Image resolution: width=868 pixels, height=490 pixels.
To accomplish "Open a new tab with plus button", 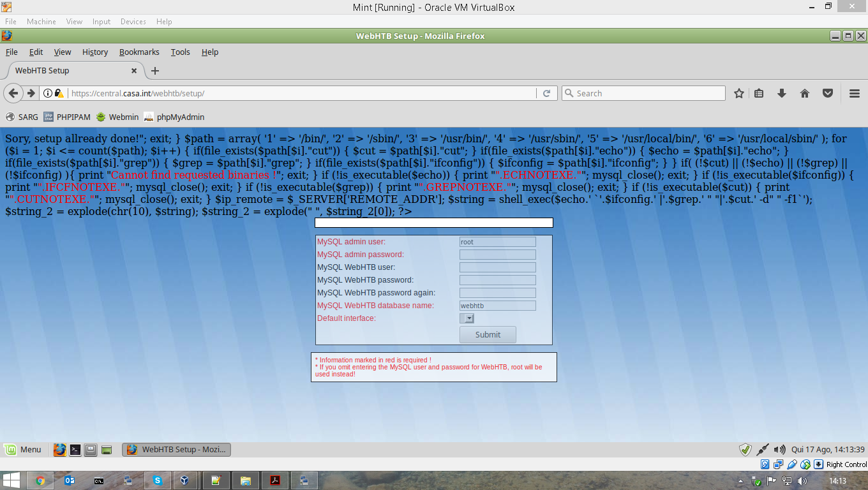I will [154, 71].
